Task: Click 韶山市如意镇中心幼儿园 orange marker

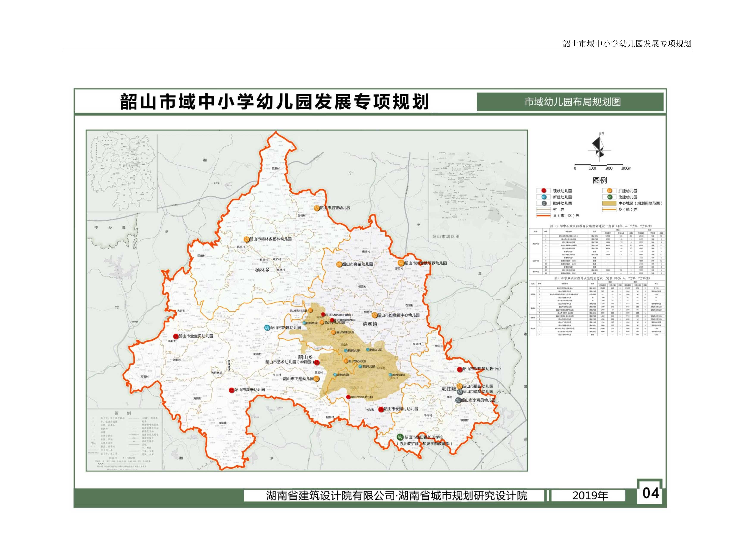Action: [374, 315]
